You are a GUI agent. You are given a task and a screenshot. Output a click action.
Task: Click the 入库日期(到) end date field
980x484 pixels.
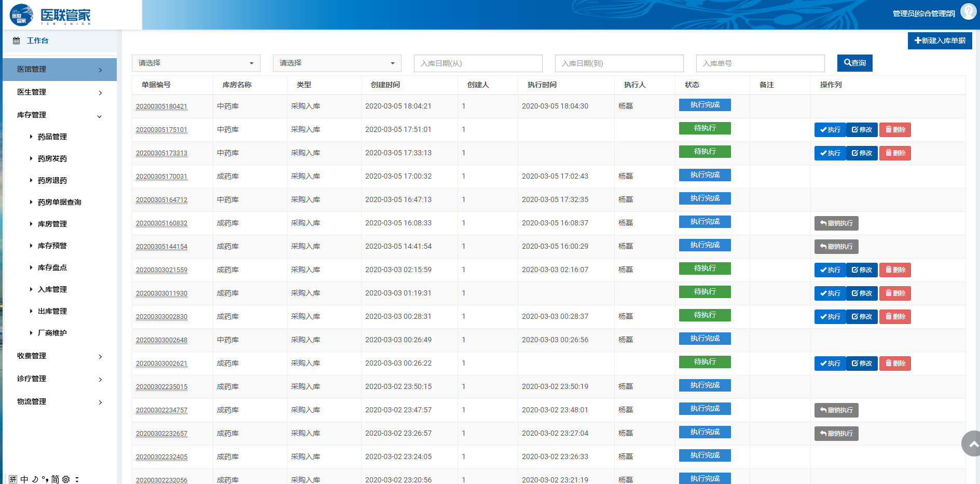[619, 63]
